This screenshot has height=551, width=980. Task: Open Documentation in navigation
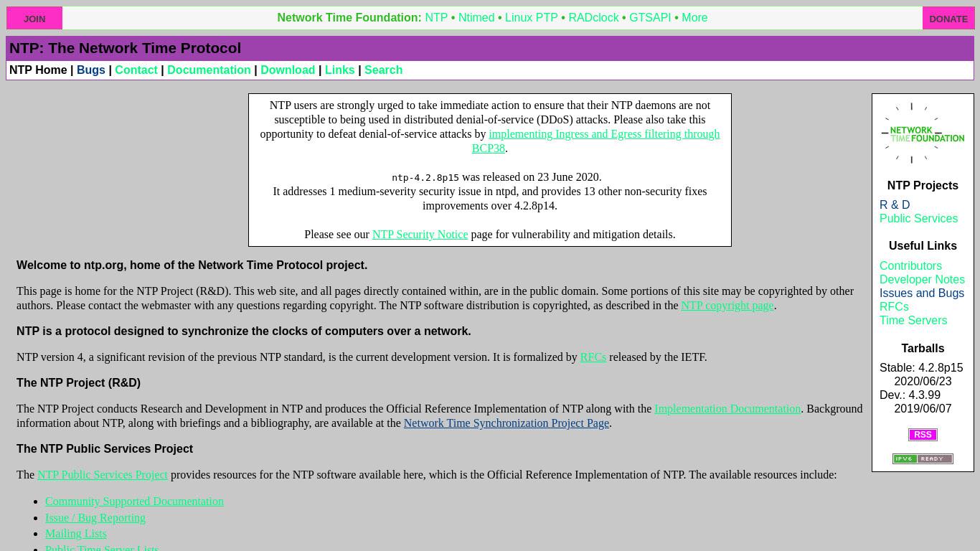(x=209, y=70)
